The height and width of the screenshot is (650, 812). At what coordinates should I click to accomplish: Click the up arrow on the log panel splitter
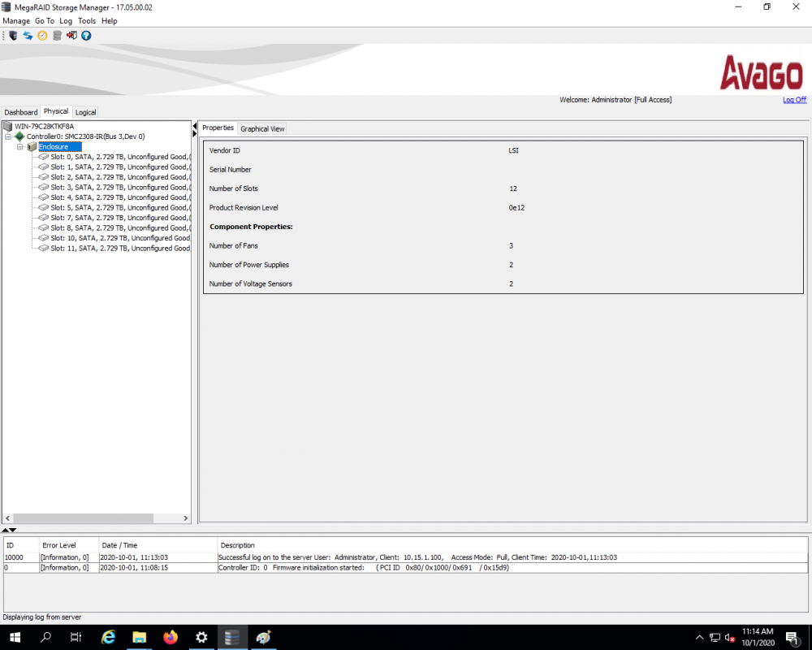5,530
